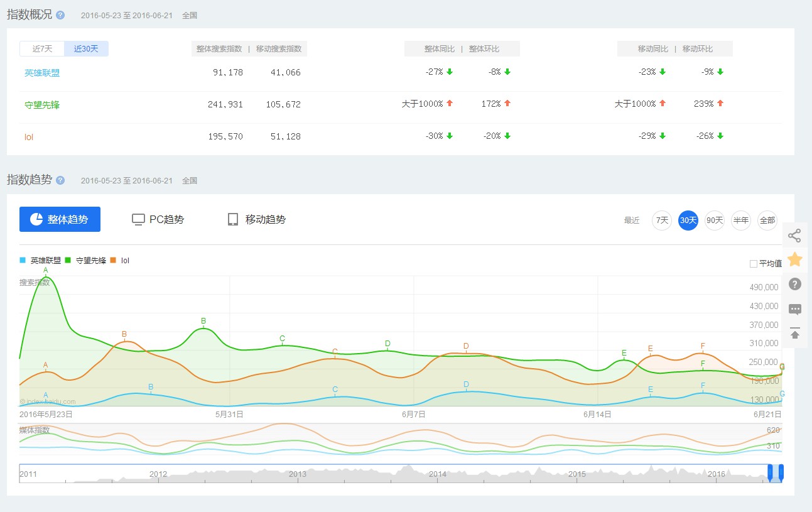
Task: Click the down arrow beside lol -30%
Action: [x=450, y=136]
